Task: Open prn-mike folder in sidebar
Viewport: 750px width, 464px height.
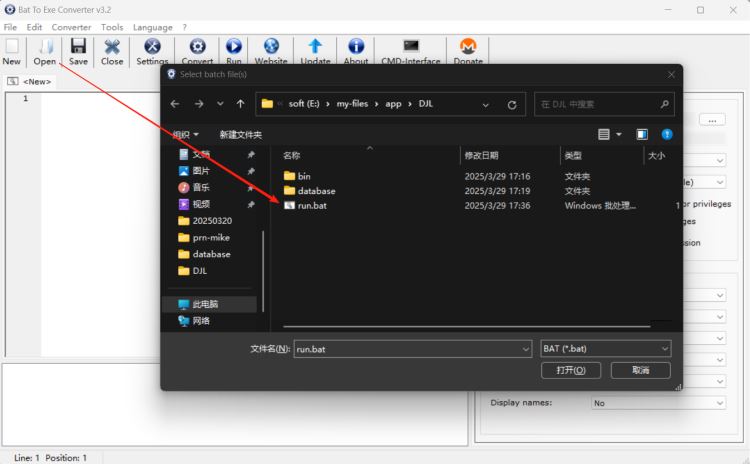Action: pos(211,238)
